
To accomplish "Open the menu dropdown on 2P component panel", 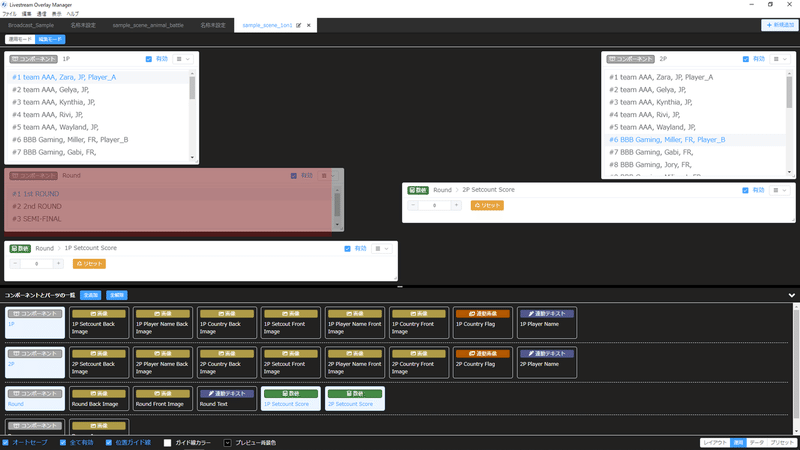I will click(780, 59).
